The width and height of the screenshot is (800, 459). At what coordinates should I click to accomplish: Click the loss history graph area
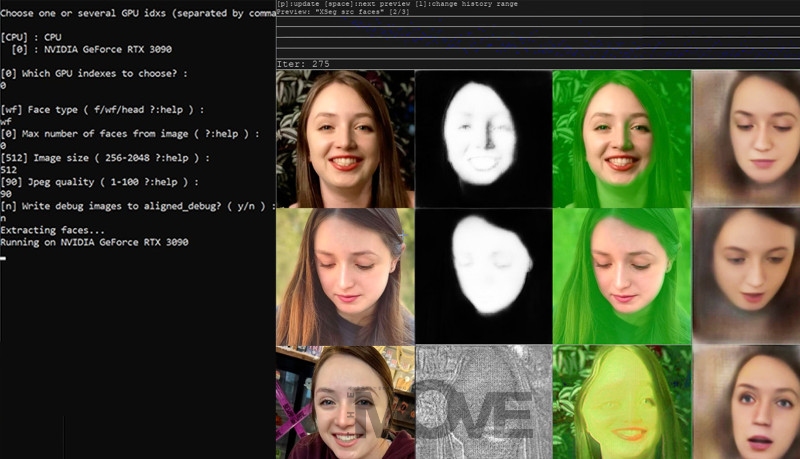click(538, 38)
